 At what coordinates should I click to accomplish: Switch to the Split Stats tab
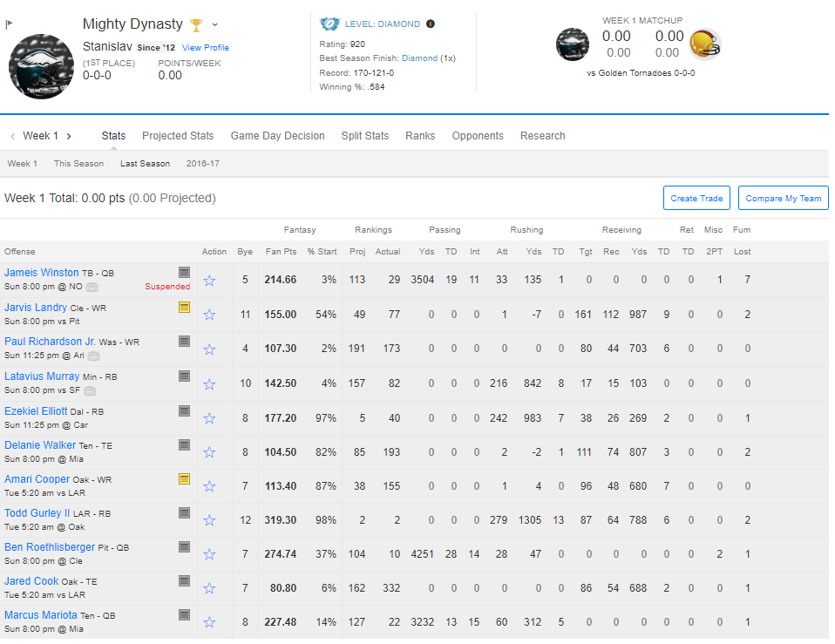pos(365,136)
